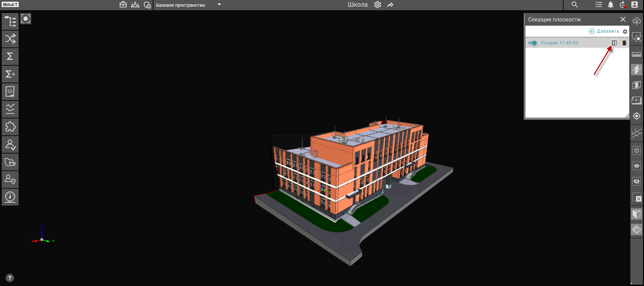Viewport: 644px width, 286px height.
Task: Open the puzzle-piece plugins icon
Action: [x=10, y=127]
